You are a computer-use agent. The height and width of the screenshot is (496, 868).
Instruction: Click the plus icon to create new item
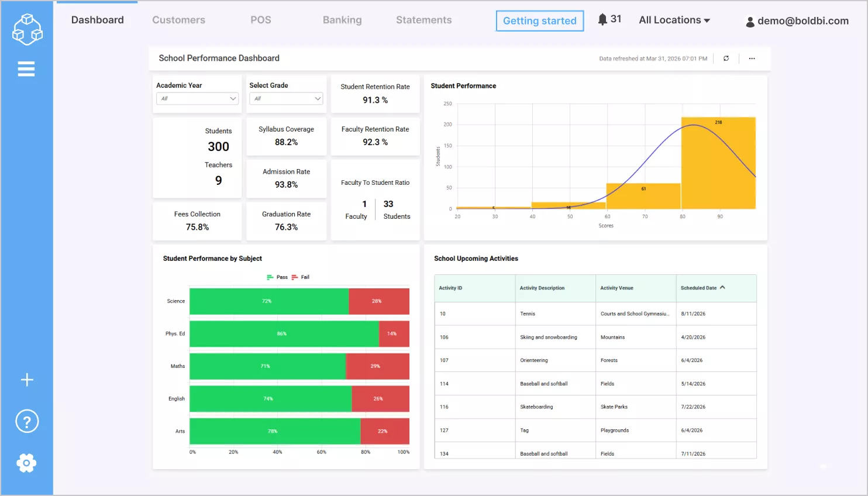click(x=26, y=380)
